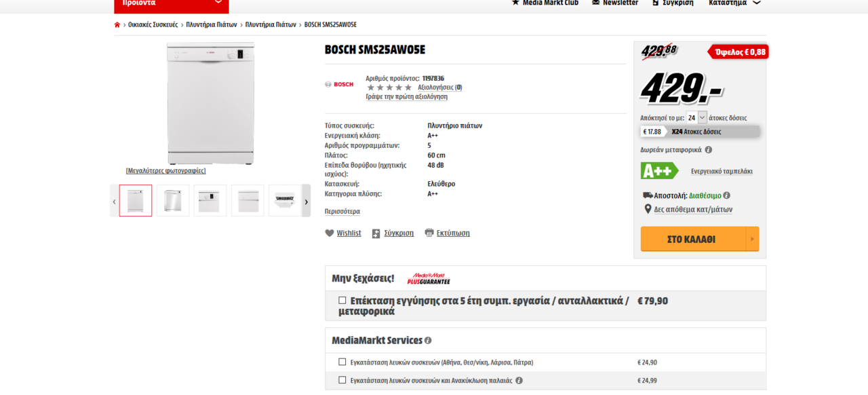Click Σύγκριση link below product specs
Viewport: 868px width, 395px height.
pos(399,233)
